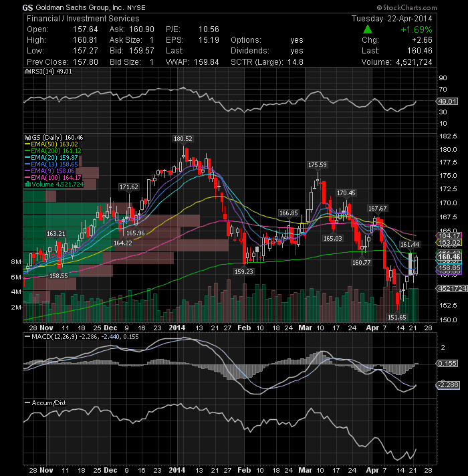Click the Bid price 159.57
This screenshot has height=476, width=468.
coord(142,51)
